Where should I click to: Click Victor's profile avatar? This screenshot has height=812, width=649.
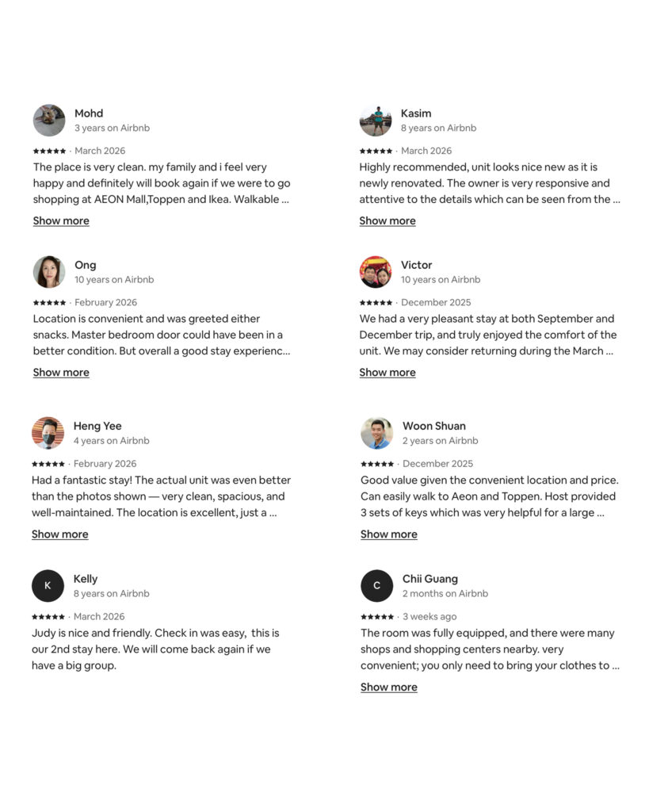pos(376,272)
